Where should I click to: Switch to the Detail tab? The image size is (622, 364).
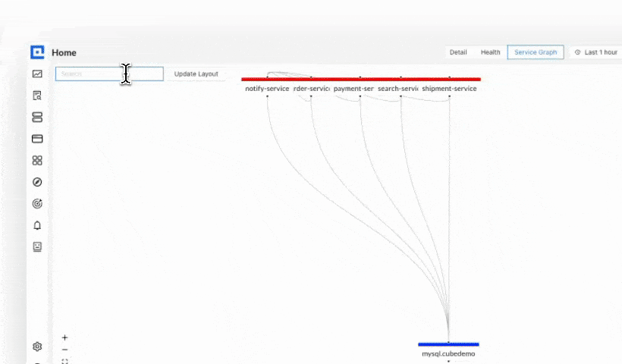[458, 52]
